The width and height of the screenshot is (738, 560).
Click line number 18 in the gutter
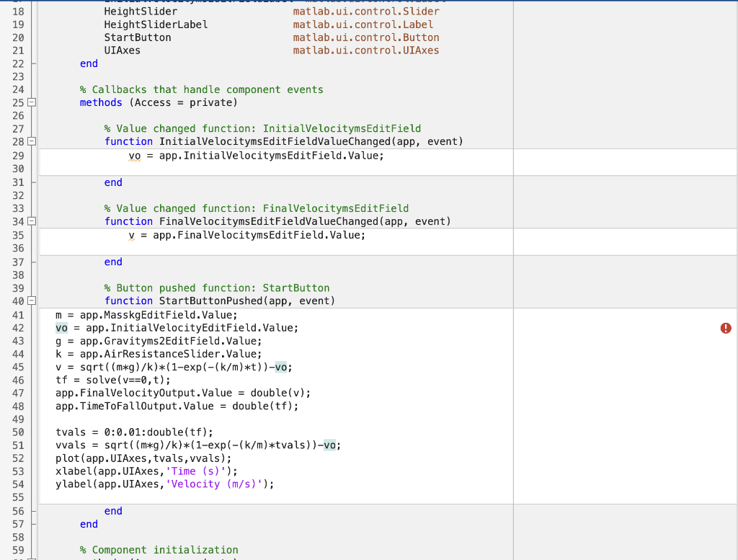click(x=18, y=11)
